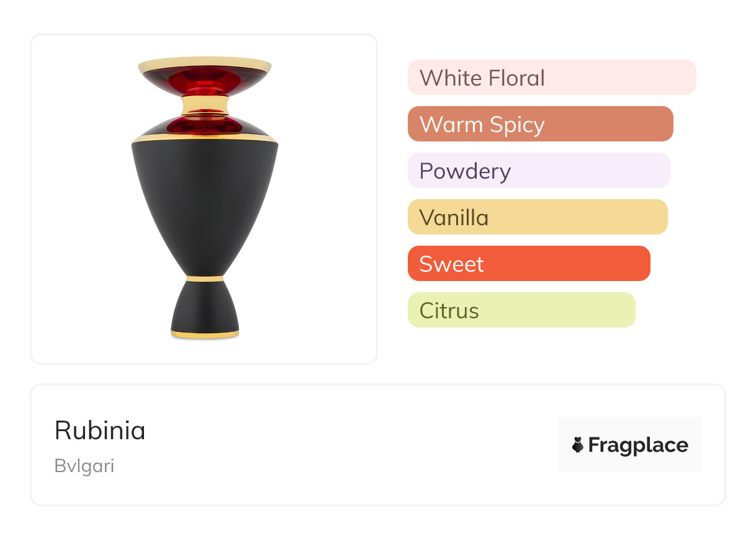Click the gold band atop the black body
The width and height of the screenshot is (756, 536).
[x=205, y=138]
